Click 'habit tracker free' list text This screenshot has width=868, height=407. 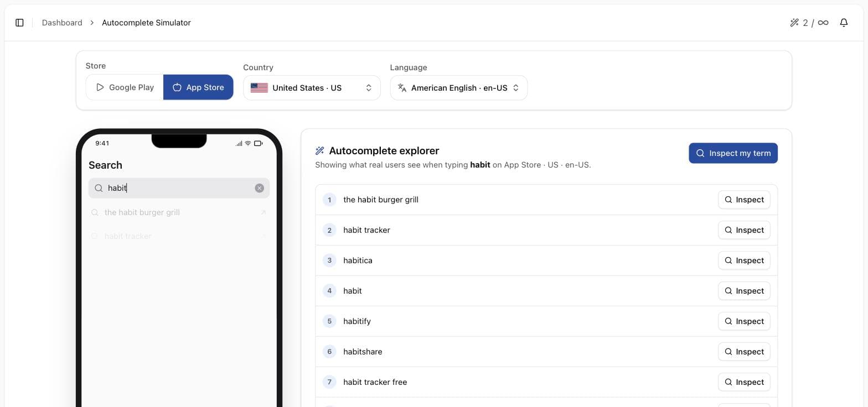click(375, 382)
